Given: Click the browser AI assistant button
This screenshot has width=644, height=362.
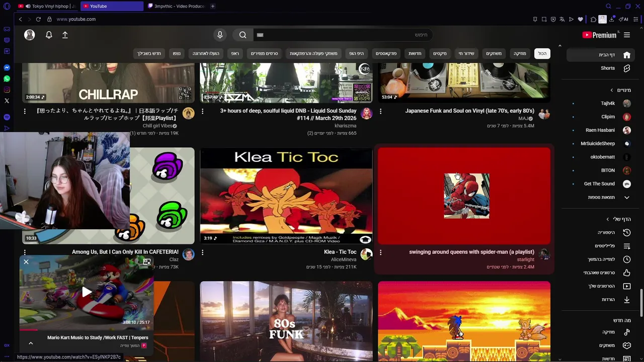Looking at the screenshot, I should pyautogui.click(x=624, y=19).
